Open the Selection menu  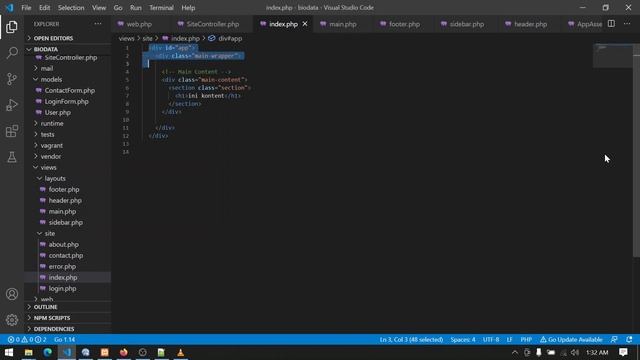pyautogui.click(x=71, y=8)
